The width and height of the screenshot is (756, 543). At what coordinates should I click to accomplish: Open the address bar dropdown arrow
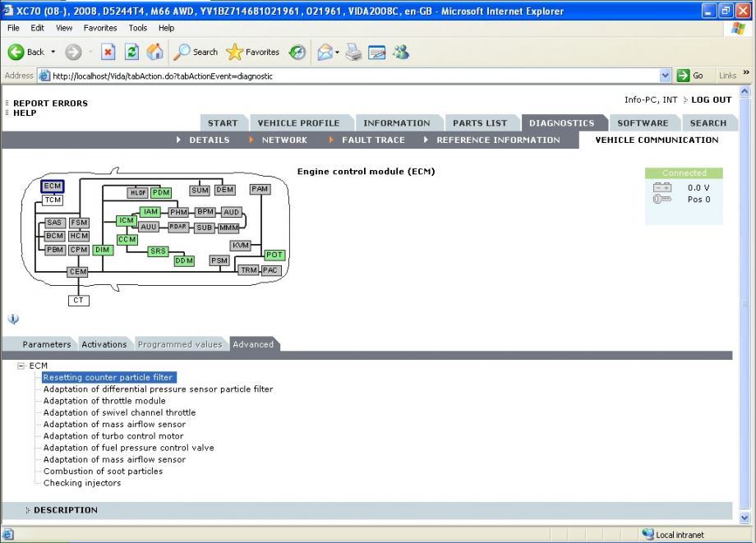[666, 76]
